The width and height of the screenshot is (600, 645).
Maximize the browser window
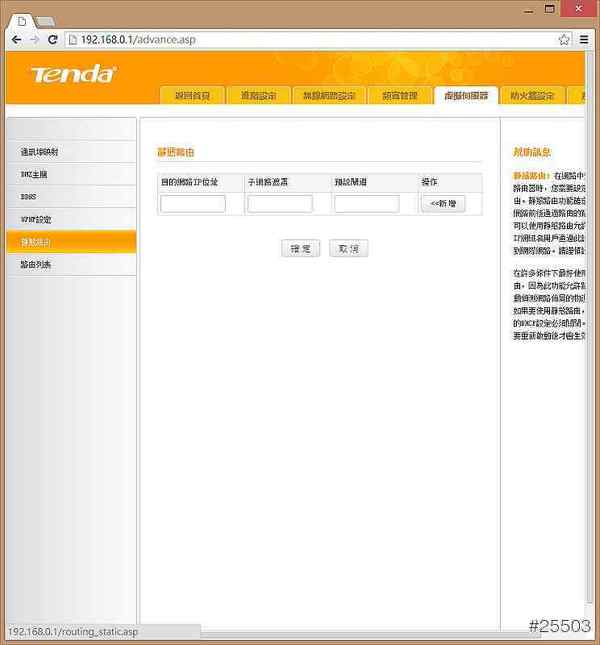[549, 9]
